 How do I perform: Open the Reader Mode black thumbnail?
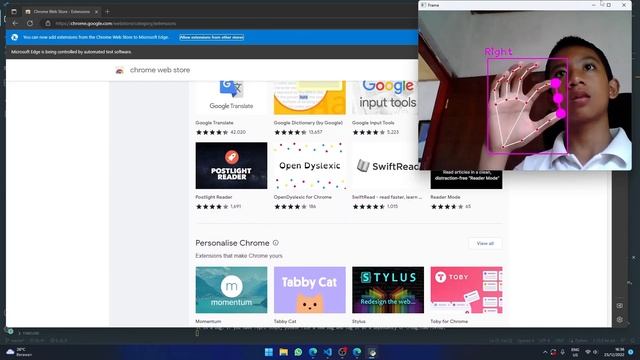pyautogui.click(x=466, y=180)
